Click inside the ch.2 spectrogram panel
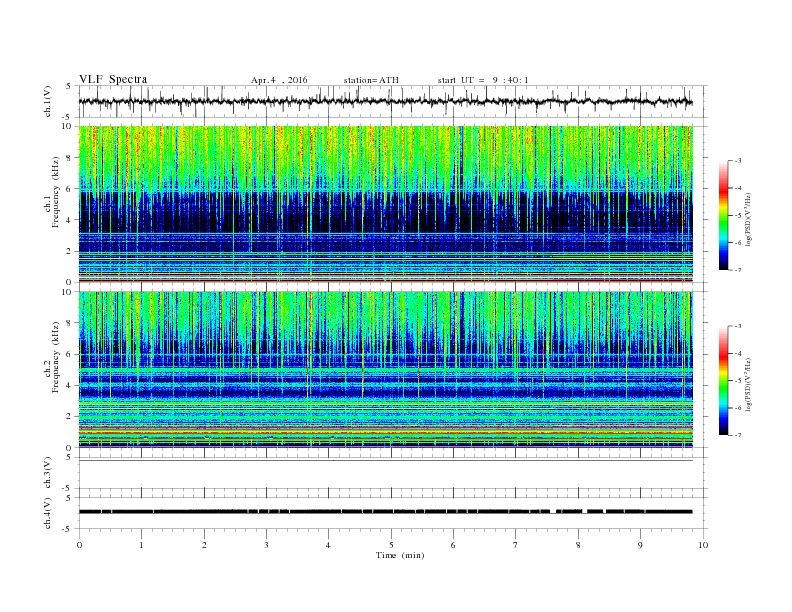 click(385, 369)
